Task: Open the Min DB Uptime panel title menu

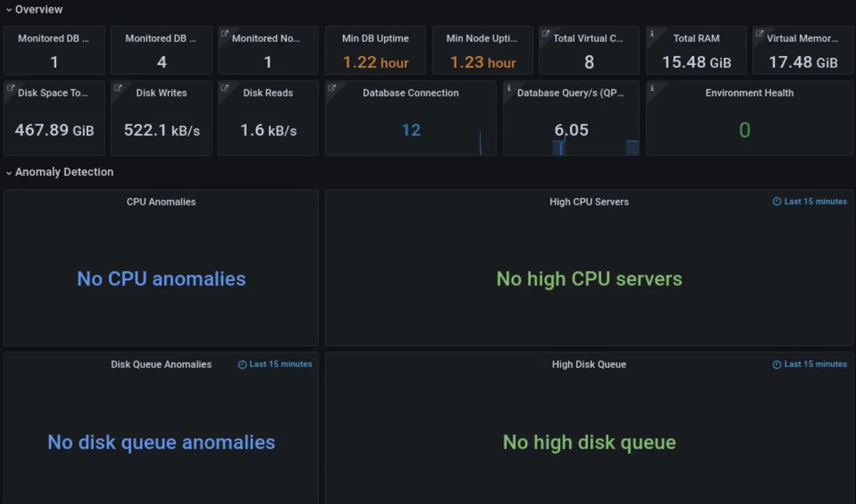Action: [x=375, y=38]
